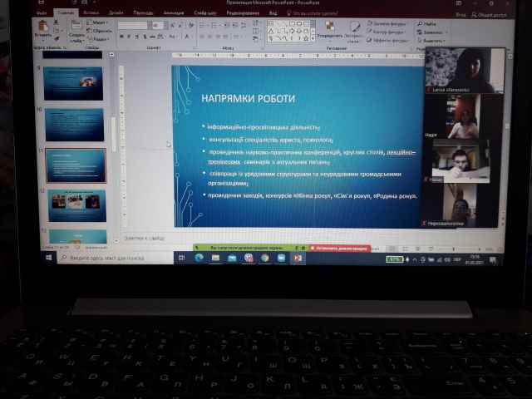Toggle Italic formatting in the Font group
Screen dimensions: 532x399
[129, 37]
